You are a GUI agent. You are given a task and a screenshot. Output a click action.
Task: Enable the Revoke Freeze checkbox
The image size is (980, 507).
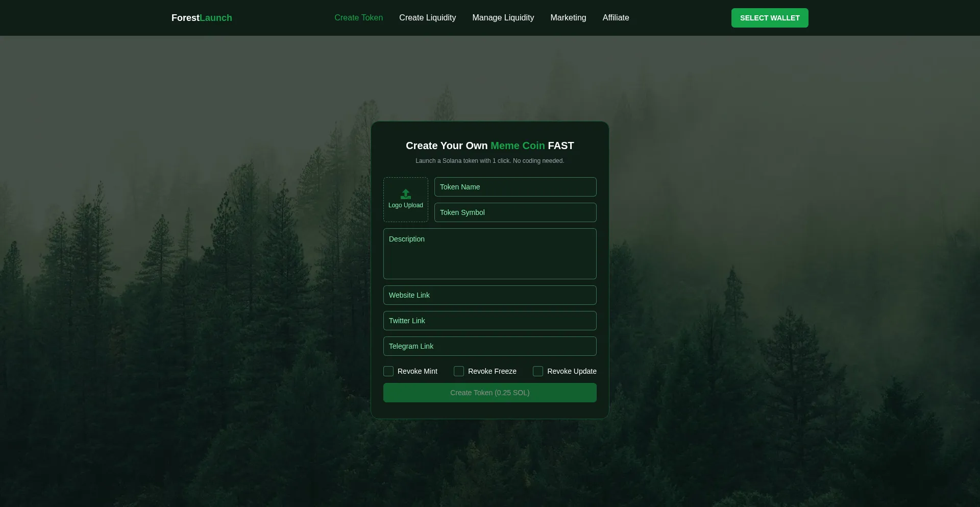point(458,371)
